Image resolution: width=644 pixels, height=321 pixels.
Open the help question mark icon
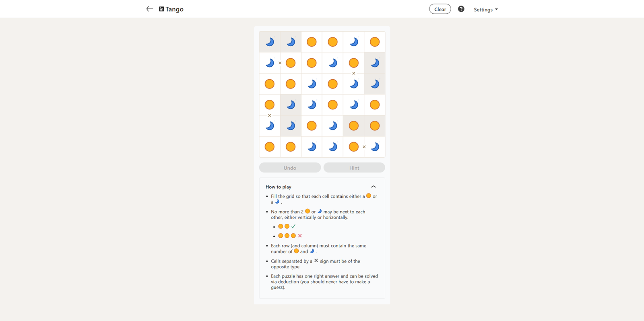[461, 9]
